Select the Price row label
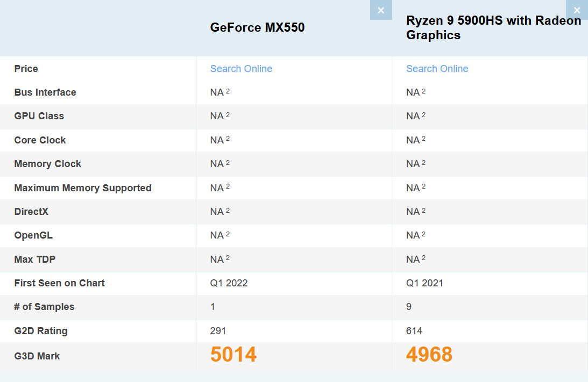The image size is (588, 382). (26, 69)
